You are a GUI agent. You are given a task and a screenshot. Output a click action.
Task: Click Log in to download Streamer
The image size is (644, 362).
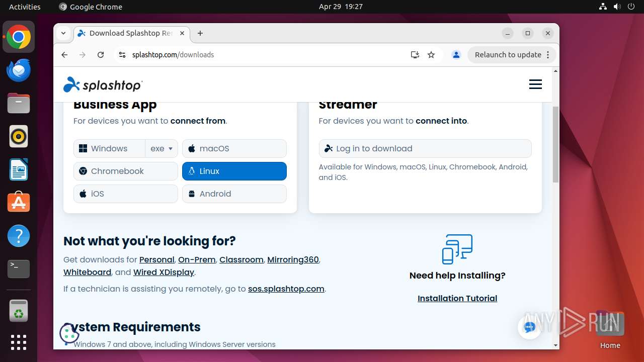(x=425, y=148)
